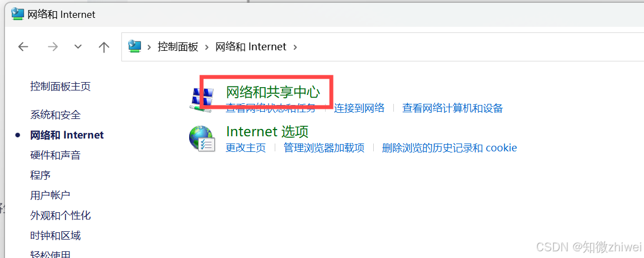Select 网络和 Internet in the address breadcrumb

coord(251,47)
